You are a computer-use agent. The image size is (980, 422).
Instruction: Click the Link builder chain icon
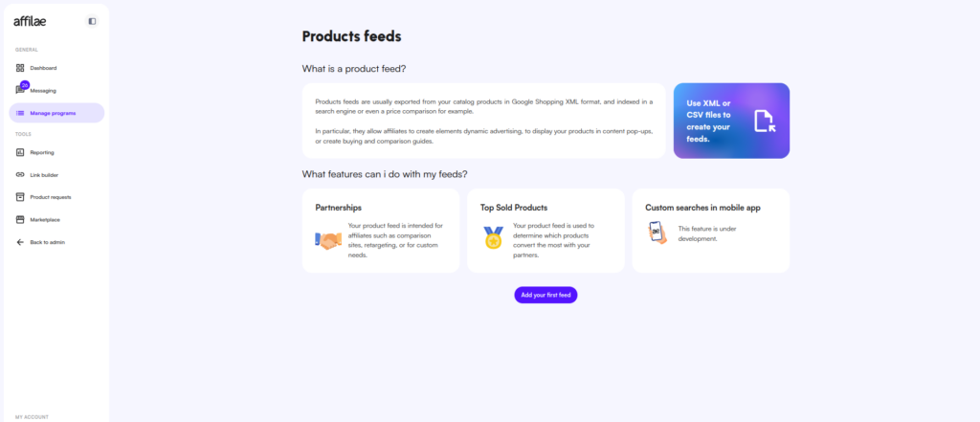[x=20, y=174]
